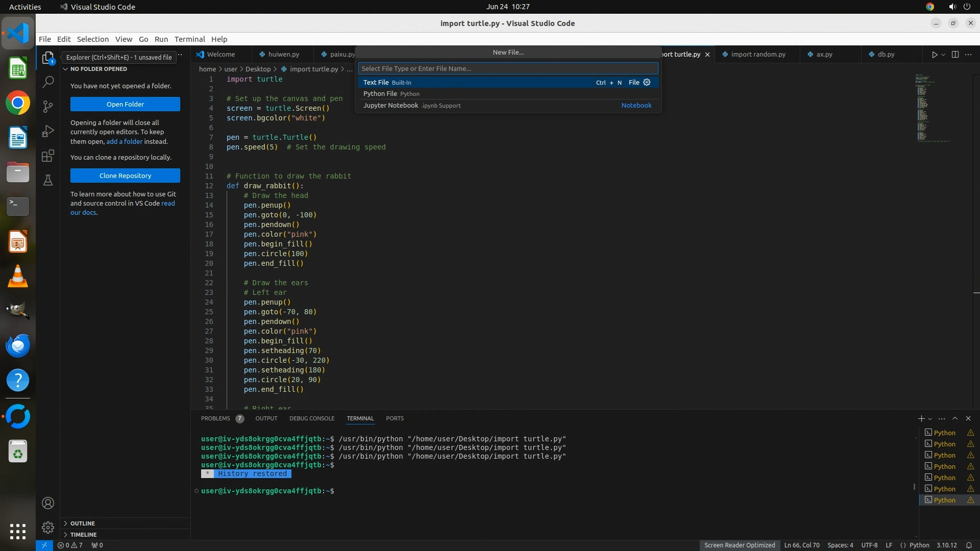Click the Select File Type input field
This screenshot has width=980, height=551.
pyautogui.click(x=508, y=68)
